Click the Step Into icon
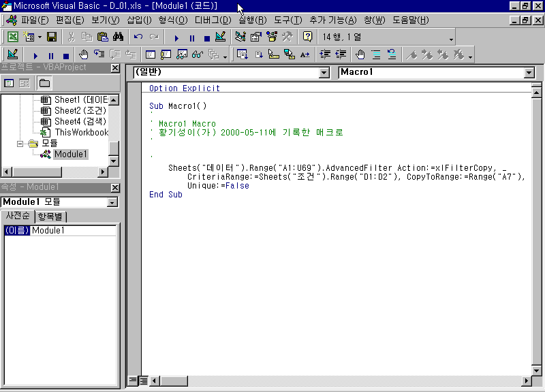The height and width of the screenshot is (392, 545). pyautogui.click(x=99, y=54)
